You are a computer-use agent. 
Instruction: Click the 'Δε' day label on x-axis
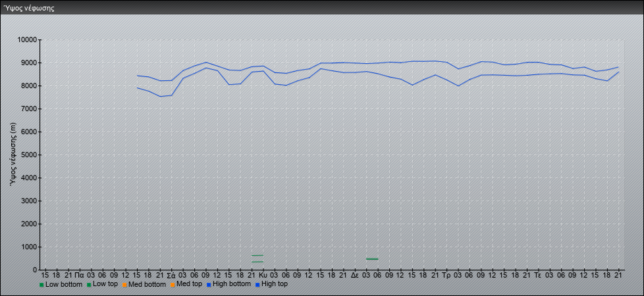coord(356,275)
